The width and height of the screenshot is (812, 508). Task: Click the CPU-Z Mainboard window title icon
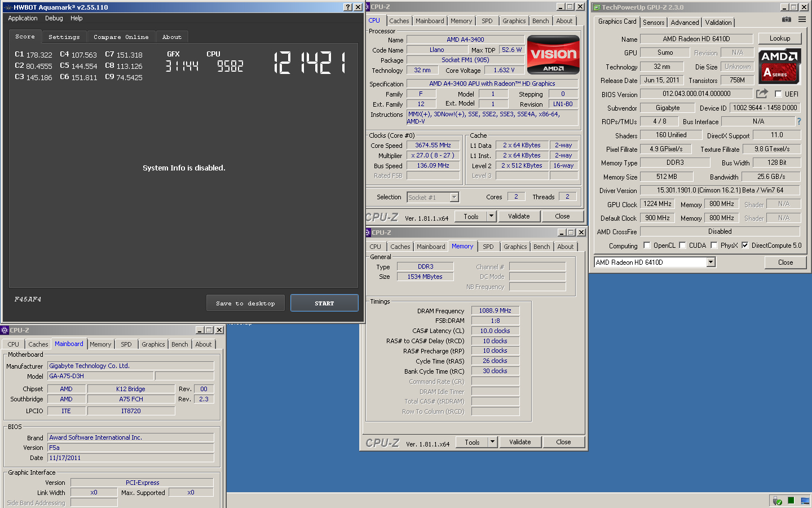click(x=5, y=330)
